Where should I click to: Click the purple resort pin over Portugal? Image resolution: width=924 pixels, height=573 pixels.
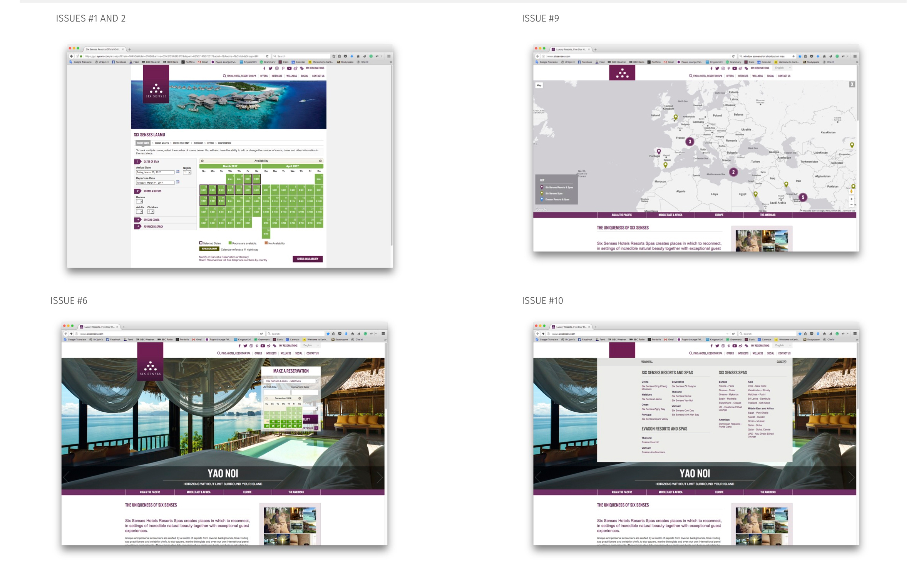[659, 152]
